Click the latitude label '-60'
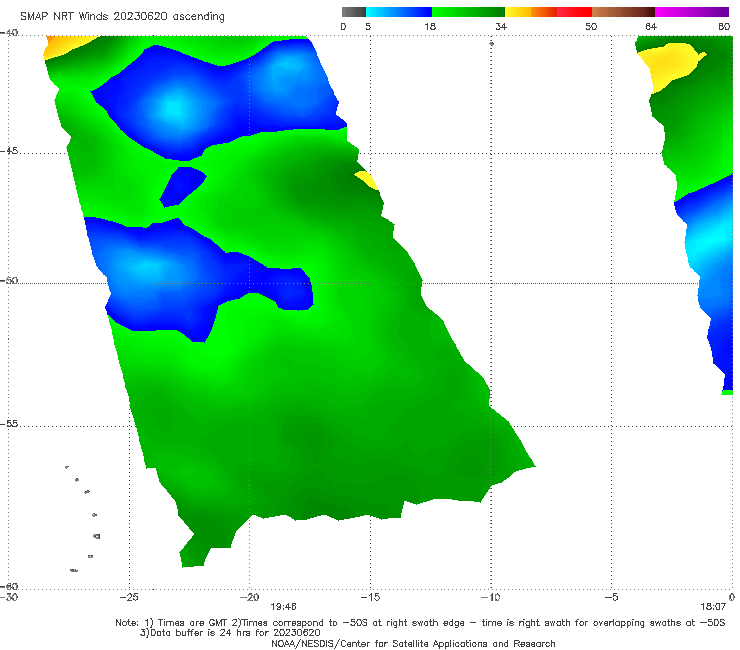 coord(9,586)
